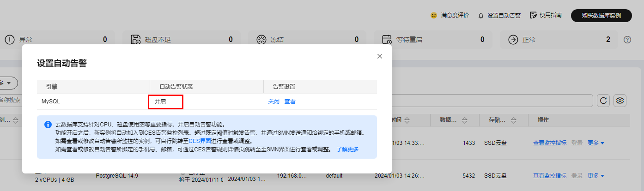Click the 正常 status card
The height and width of the screenshot is (191, 644).
[559, 40]
